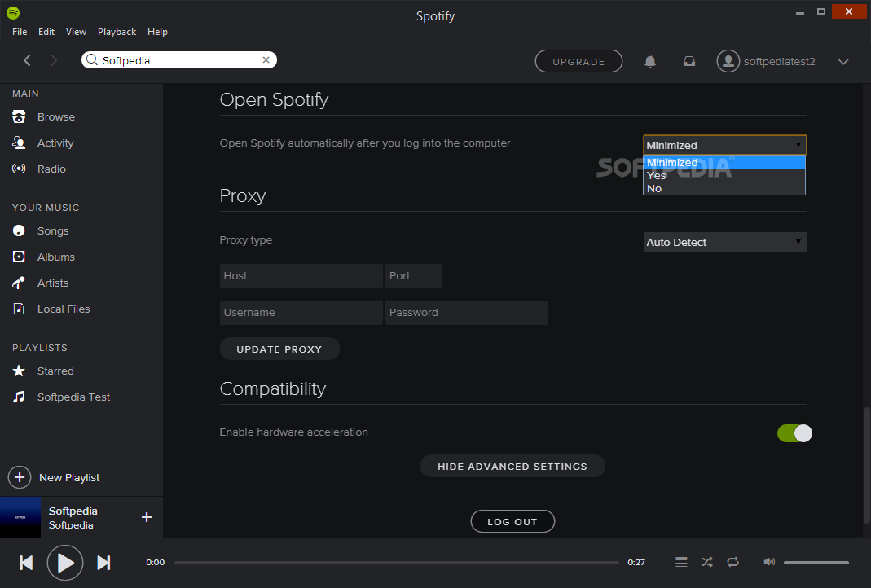Play the current track

65,563
